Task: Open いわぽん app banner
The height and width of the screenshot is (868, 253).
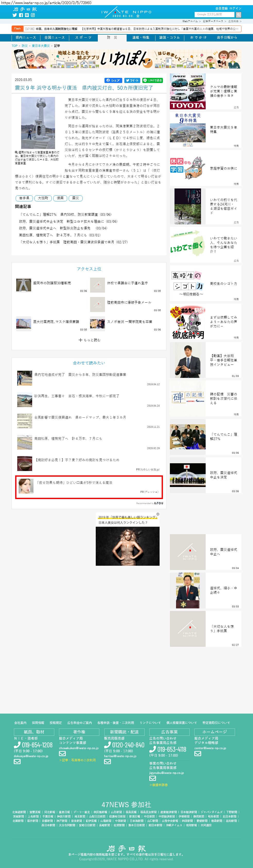Action: tap(127, 59)
